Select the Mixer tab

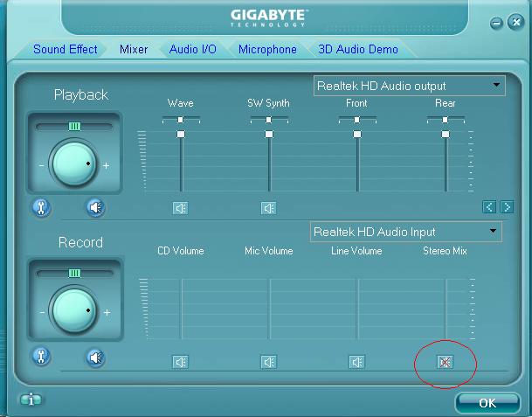click(x=134, y=49)
